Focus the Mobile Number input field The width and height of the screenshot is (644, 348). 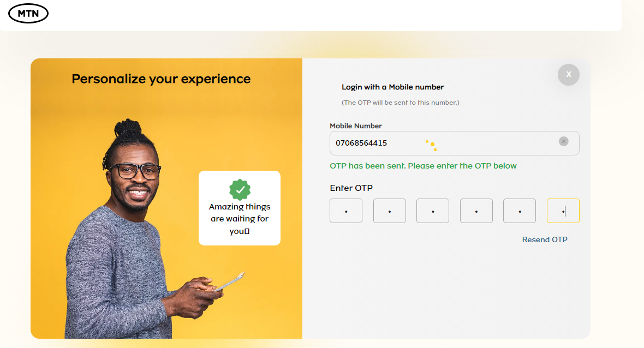(x=454, y=143)
